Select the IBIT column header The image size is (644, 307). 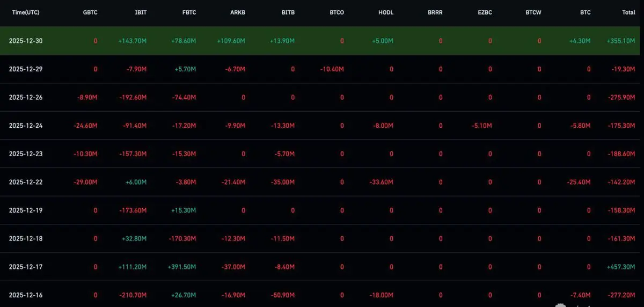point(141,12)
